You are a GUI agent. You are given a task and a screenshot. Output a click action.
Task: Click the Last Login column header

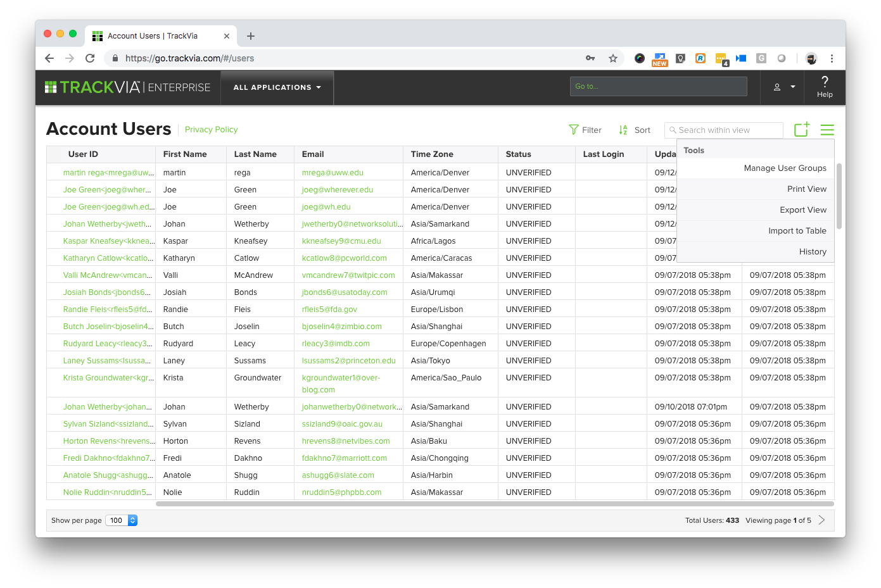tap(603, 154)
